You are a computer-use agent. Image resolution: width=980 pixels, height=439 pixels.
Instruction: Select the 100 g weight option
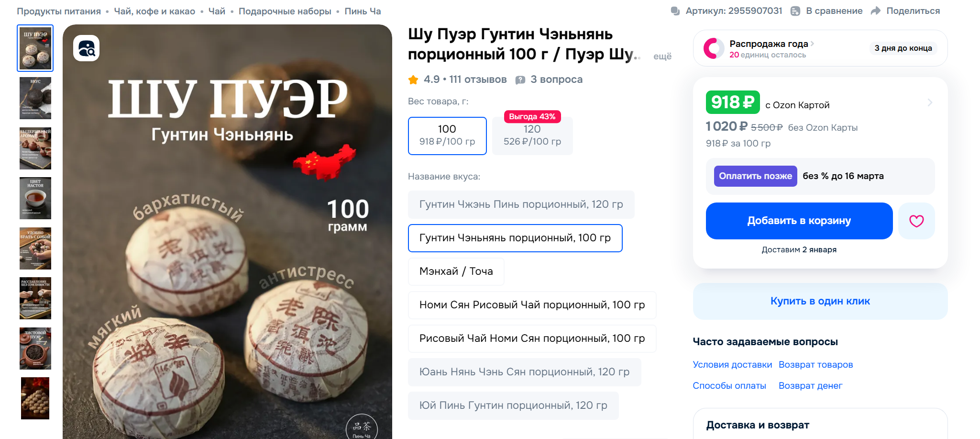(x=447, y=136)
